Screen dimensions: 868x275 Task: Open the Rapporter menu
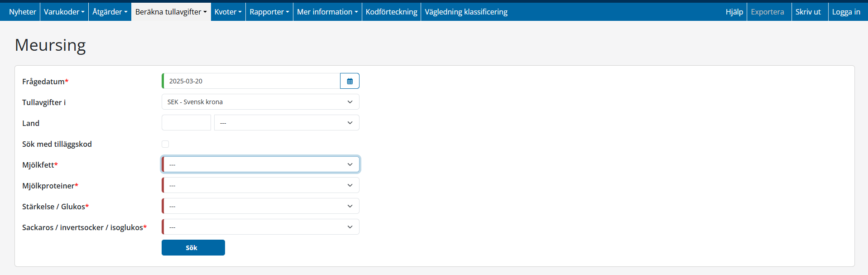pos(269,12)
